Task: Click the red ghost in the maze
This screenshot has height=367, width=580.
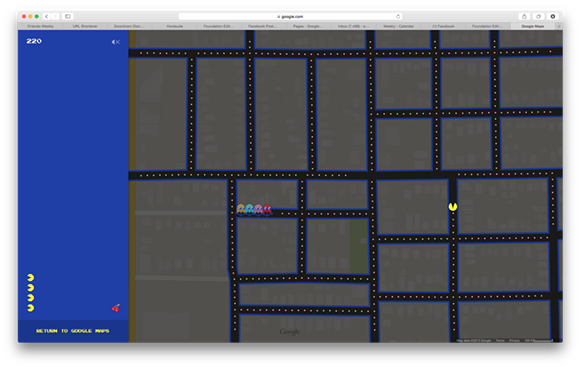Action: click(x=267, y=209)
